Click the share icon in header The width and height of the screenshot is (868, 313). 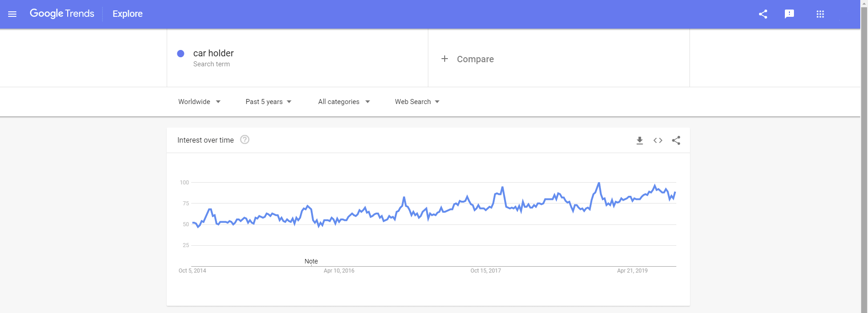(x=763, y=14)
